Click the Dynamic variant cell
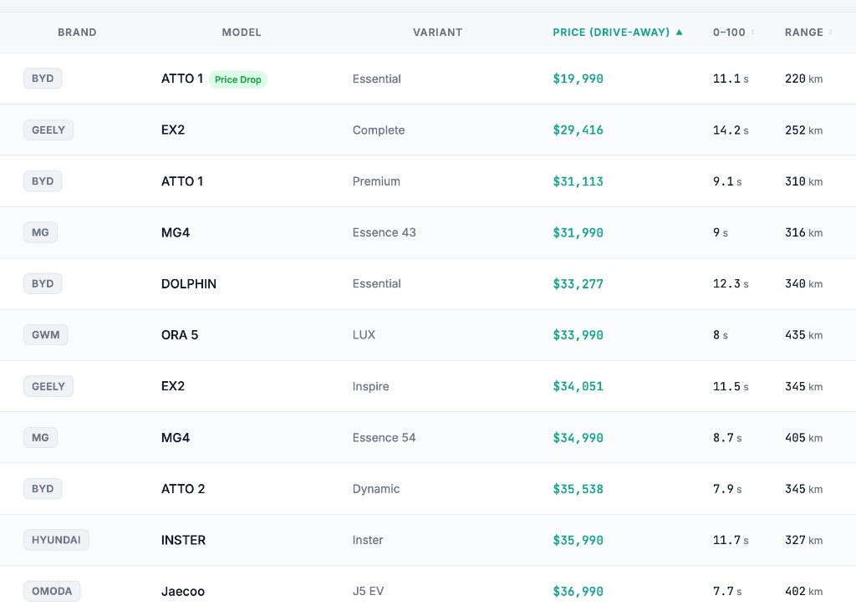 click(x=375, y=489)
